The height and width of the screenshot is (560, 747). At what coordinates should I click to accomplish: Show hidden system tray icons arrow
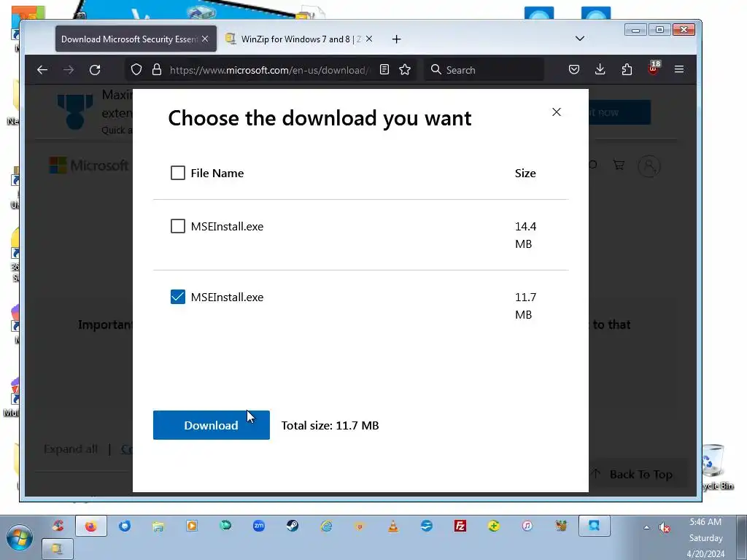(x=646, y=527)
